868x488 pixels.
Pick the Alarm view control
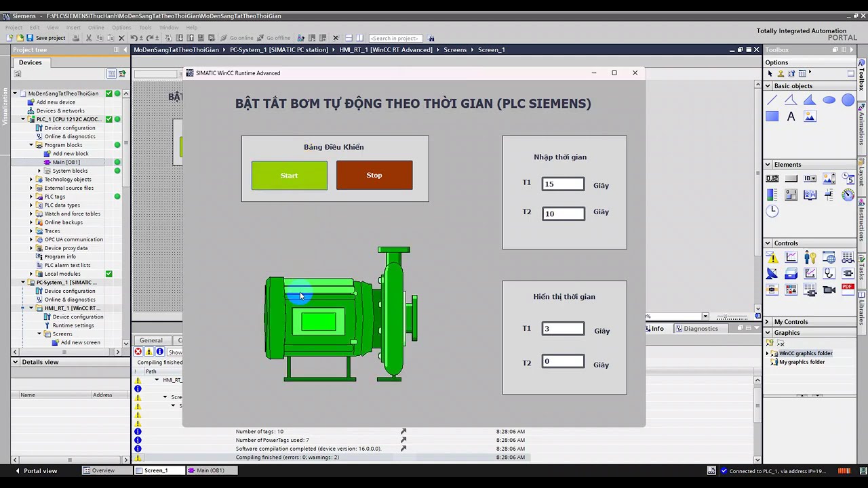click(x=772, y=258)
